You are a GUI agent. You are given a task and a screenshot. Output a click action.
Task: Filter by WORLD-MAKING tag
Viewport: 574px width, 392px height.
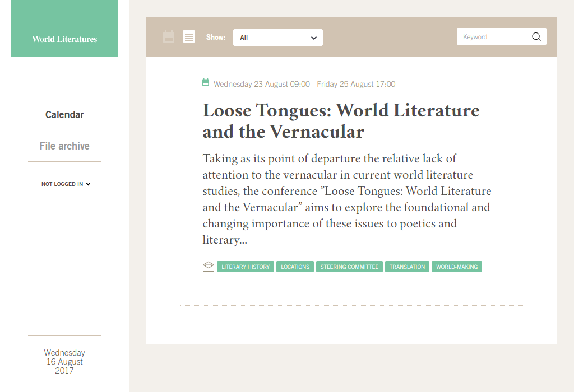pos(456,267)
